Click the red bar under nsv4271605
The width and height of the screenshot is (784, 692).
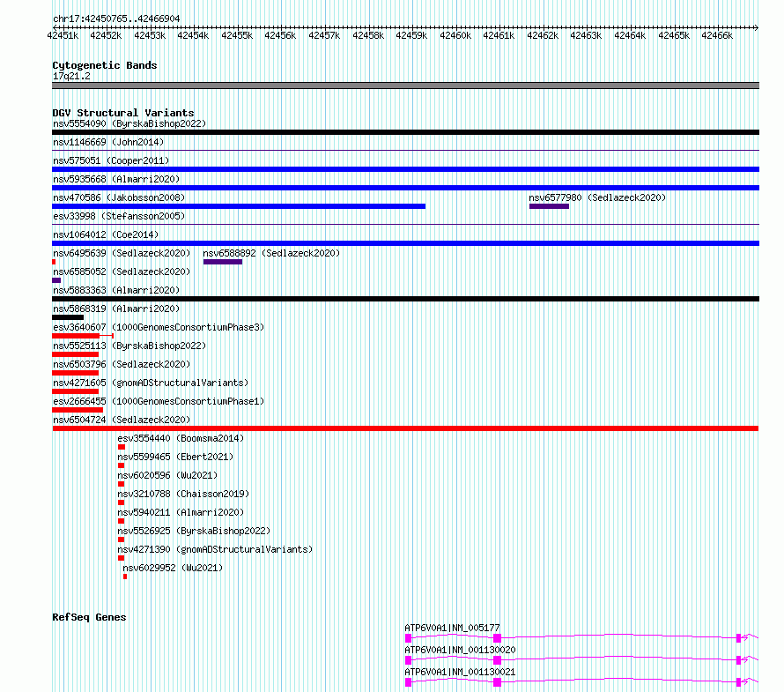pos(76,391)
